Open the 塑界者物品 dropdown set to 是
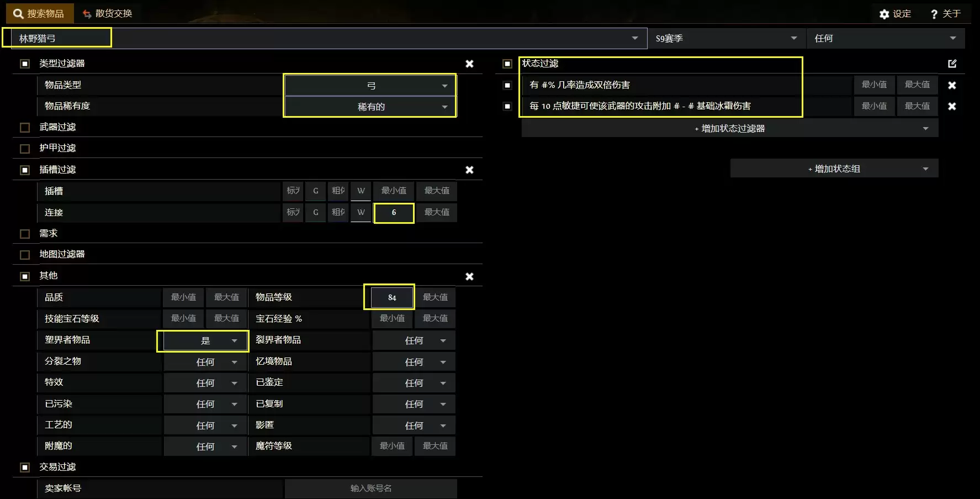 click(205, 341)
